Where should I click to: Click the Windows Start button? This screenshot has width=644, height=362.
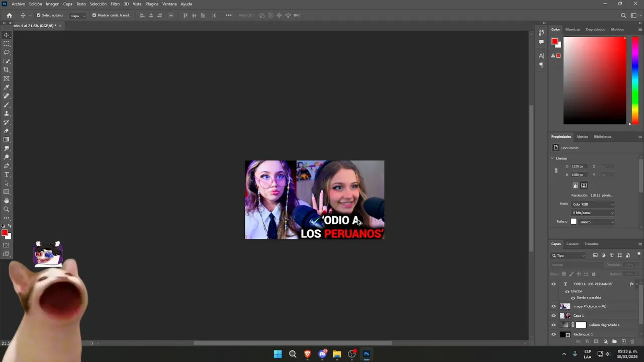tap(278, 354)
